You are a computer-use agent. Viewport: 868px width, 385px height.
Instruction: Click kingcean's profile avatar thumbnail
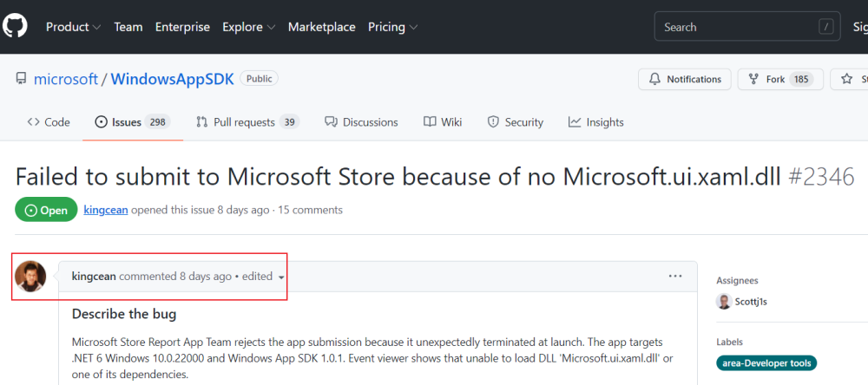(30, 277)
